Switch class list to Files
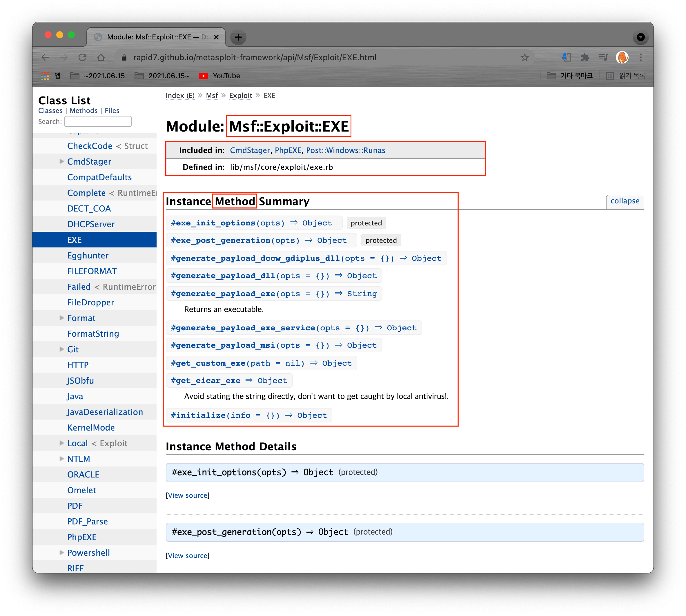 coord(112,111)
